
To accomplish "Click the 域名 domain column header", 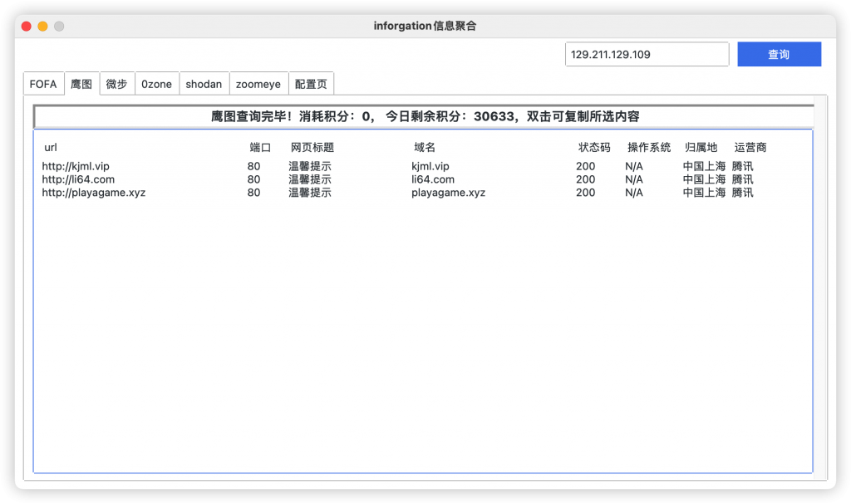I will (424, 147).
